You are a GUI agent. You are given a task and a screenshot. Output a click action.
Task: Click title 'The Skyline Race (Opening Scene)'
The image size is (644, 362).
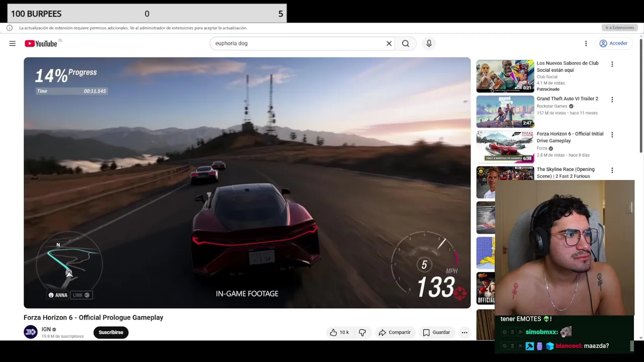point(566,172)
